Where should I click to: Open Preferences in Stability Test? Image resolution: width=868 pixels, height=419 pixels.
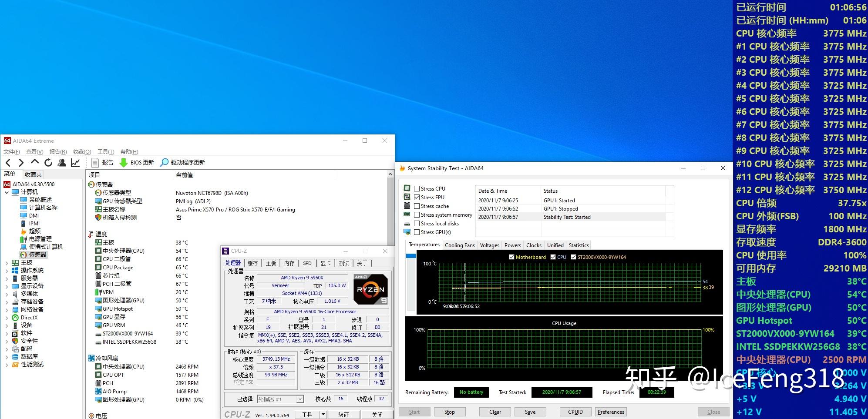point(611,412)
